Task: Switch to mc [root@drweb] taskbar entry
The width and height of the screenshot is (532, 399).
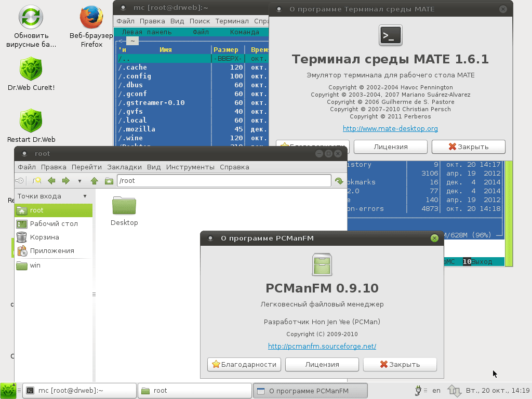Action: [79, 391]
